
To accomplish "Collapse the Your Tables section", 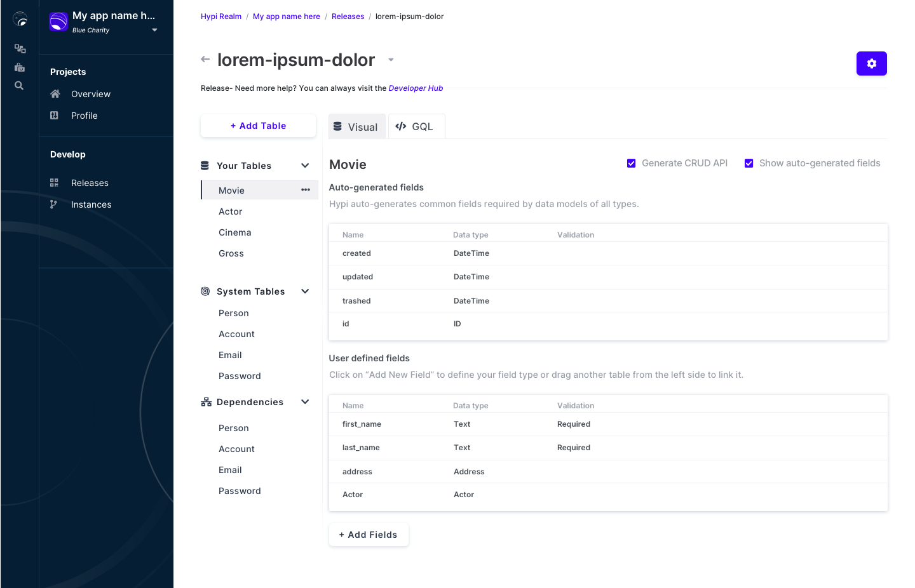I will 305,166.
